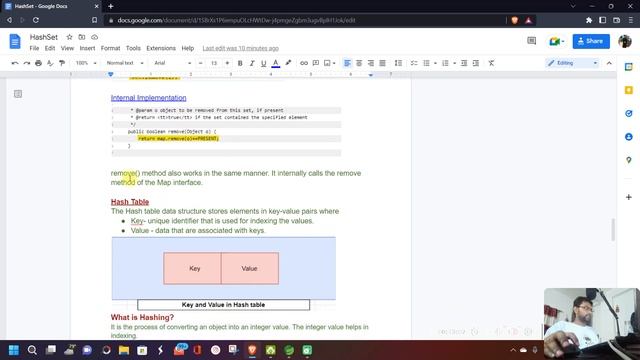The width and height of the screenshot is (640, 360).
Task: Open Windows Start menu
Action: (x=14, y=350)
